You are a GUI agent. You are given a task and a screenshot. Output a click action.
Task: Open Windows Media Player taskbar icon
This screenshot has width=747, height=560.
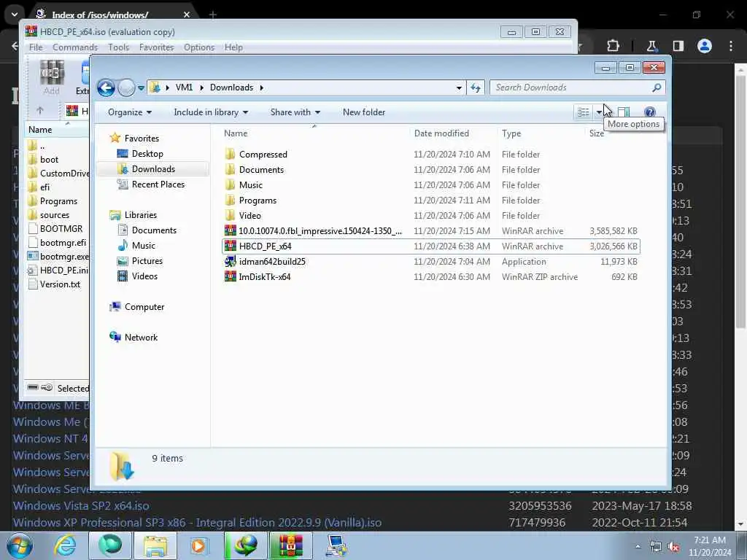click(199, 545)
